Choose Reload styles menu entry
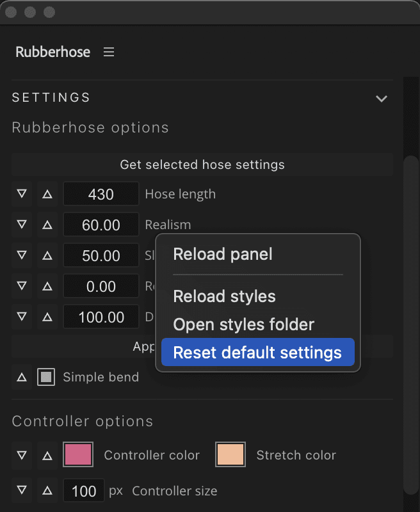The height and width of the screenshot is (512, 420). (x=224, y=296)
